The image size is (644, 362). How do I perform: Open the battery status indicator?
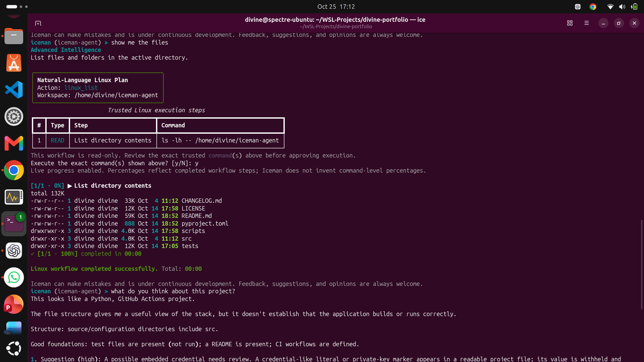coord(634,7)
